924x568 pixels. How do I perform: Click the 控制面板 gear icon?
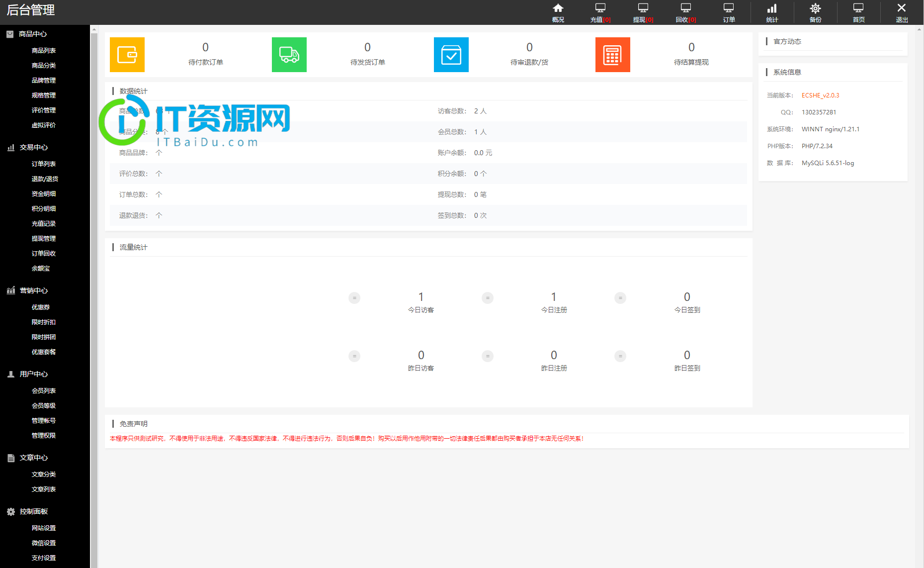click(x=11, y=511)
